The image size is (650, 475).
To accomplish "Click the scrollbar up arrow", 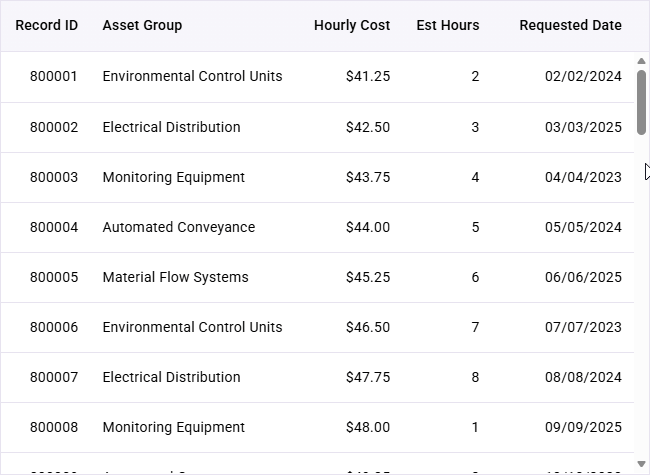I will pos(641,61).
